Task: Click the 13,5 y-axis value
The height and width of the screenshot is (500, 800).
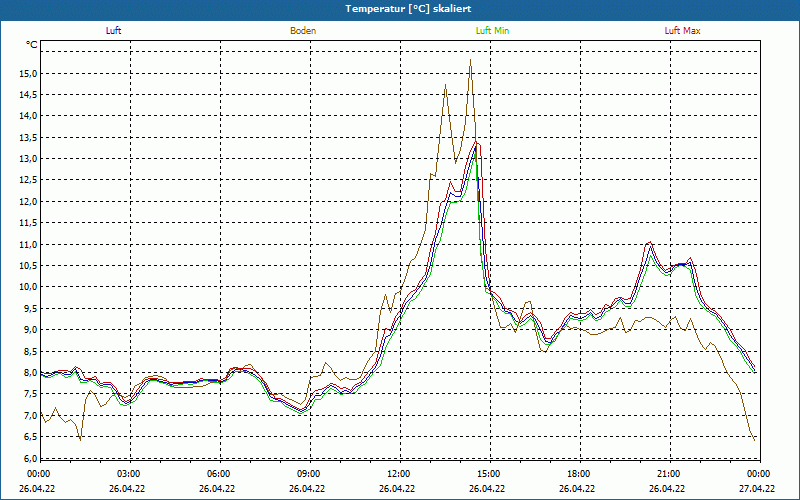Action: pyautogui.click(x=28, y=137)
